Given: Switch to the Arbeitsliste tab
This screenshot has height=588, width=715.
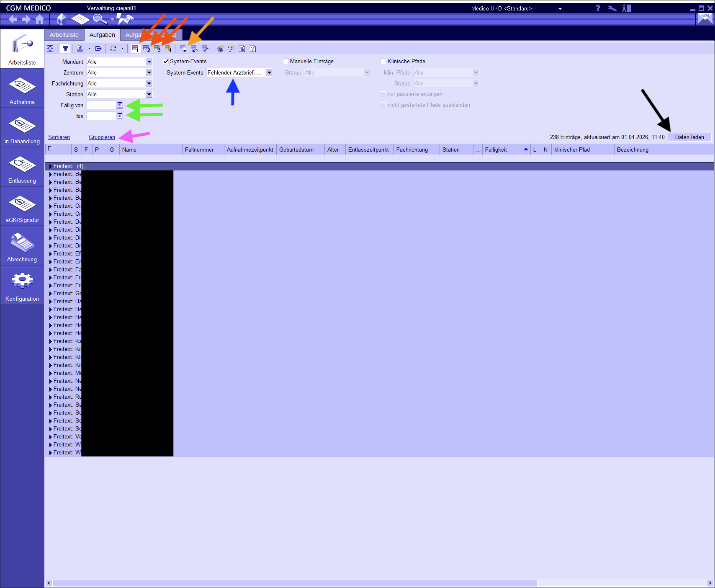Looking at the screenshot, I should 64,35.
